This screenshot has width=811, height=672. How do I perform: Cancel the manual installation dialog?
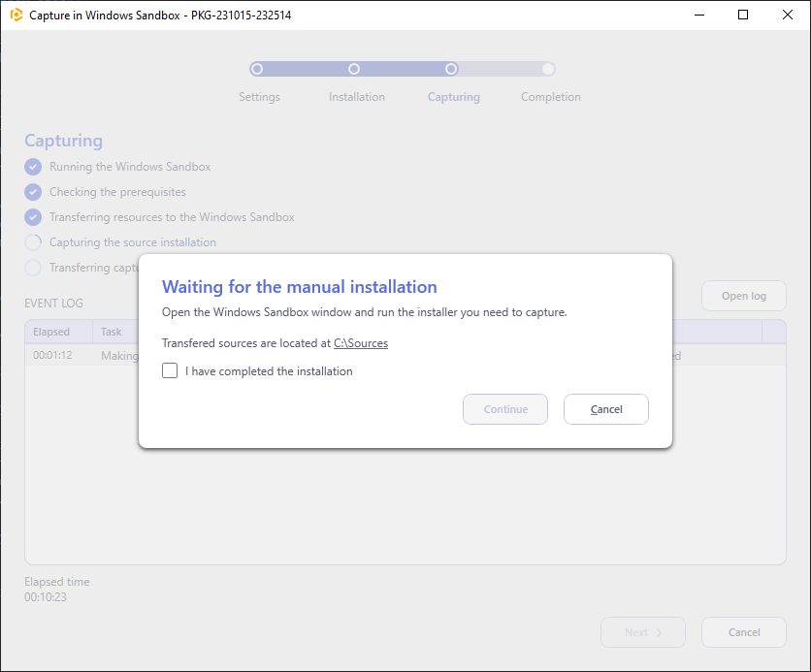(x=606, y=409)
